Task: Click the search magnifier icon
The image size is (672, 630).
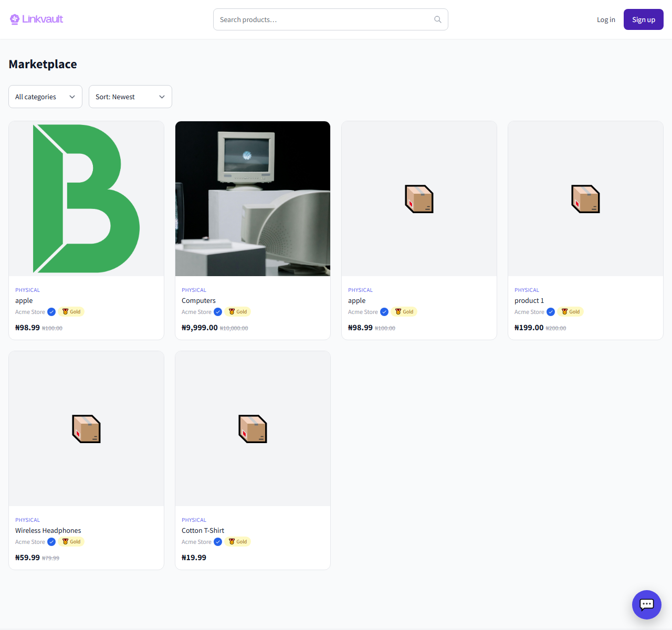Action: coord(438,19)
